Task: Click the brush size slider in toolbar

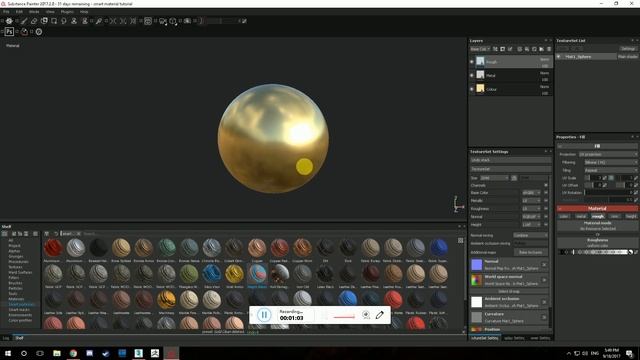Action: pos(220,21)
